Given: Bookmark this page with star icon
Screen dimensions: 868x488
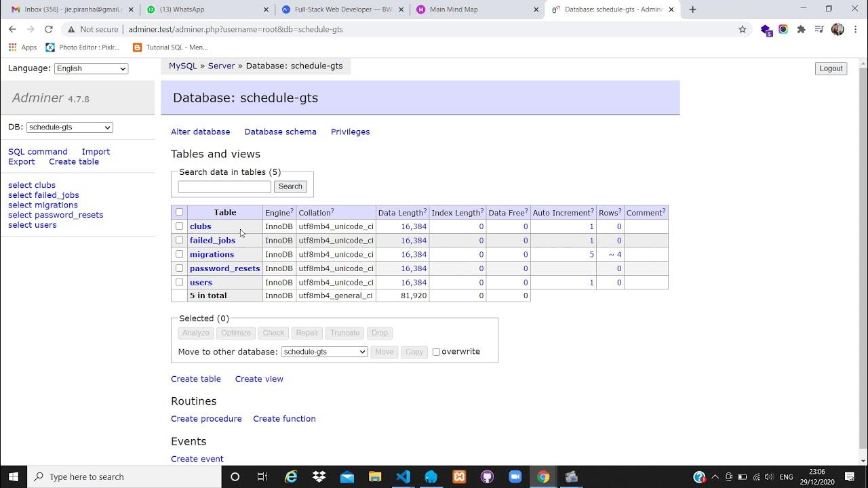Looking at the screenshot, I should click(x=743, y=29).
